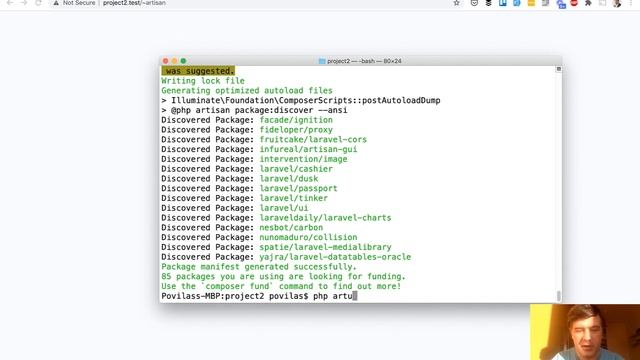The image size is (640, 360).
Task: Click the webcam video thumbnail
Action: click(x=585, y=332)
